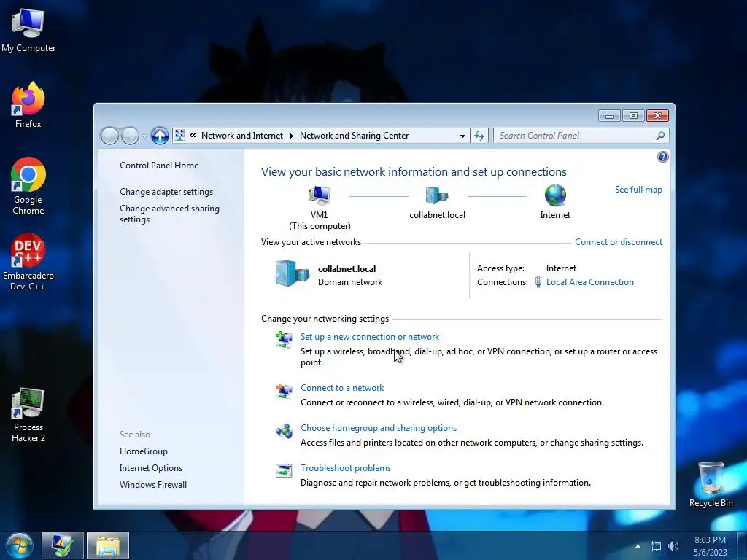This screenshot has height=560, width=747.
Task: Open the Recycle Bin
Action: 711,484
